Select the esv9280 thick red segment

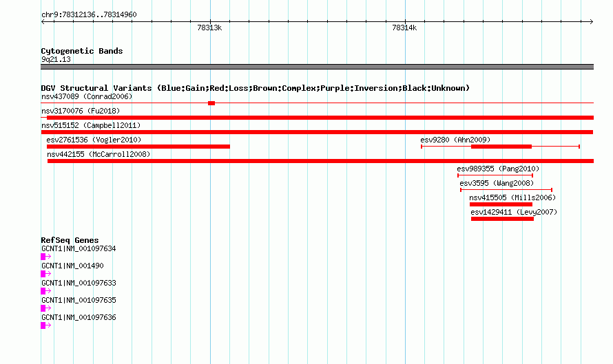[x=501, y=147]
